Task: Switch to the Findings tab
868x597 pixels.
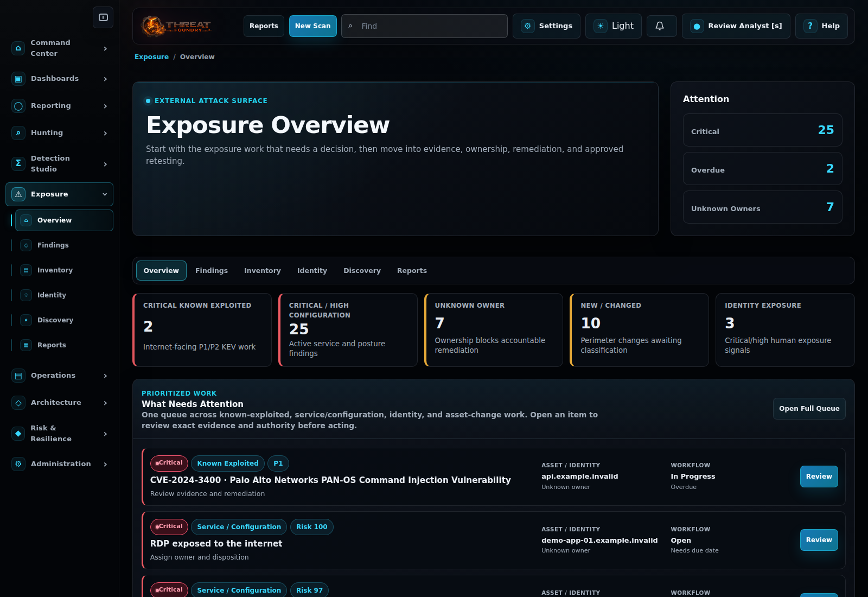Action: pyautogui.click(x=212, y=271)
